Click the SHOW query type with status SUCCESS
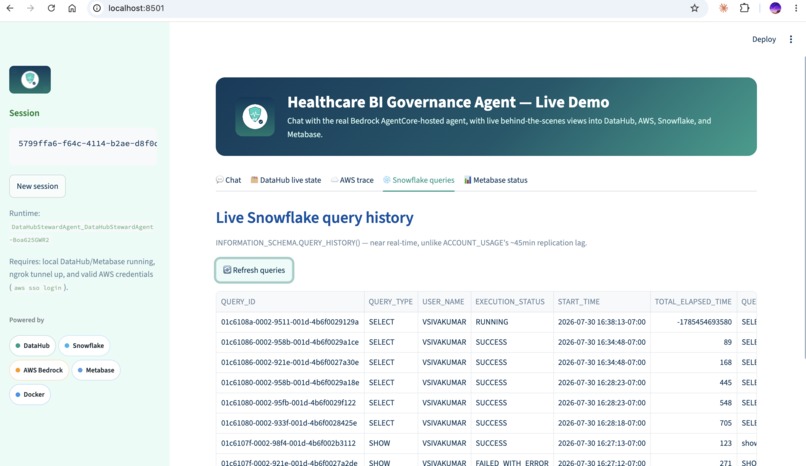The image size is (806, 466). click(x=391, y=443)
